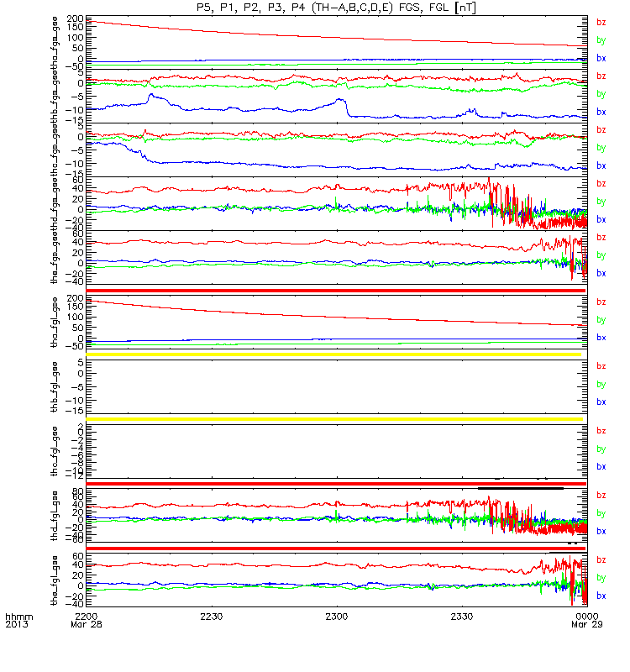Click the red 'bz' legend label of the top tha FGS panel
This screenshot has width=630, height=672.
pos(601,23)
